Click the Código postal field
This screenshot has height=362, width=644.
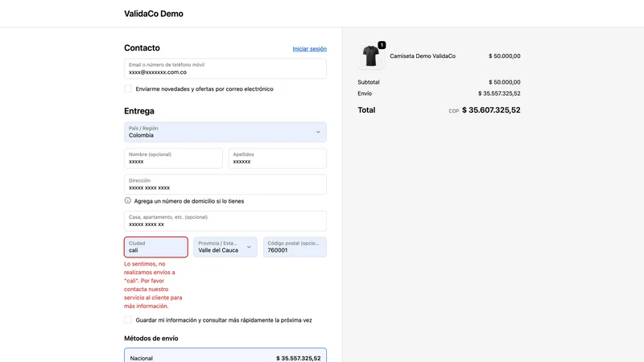295,247
